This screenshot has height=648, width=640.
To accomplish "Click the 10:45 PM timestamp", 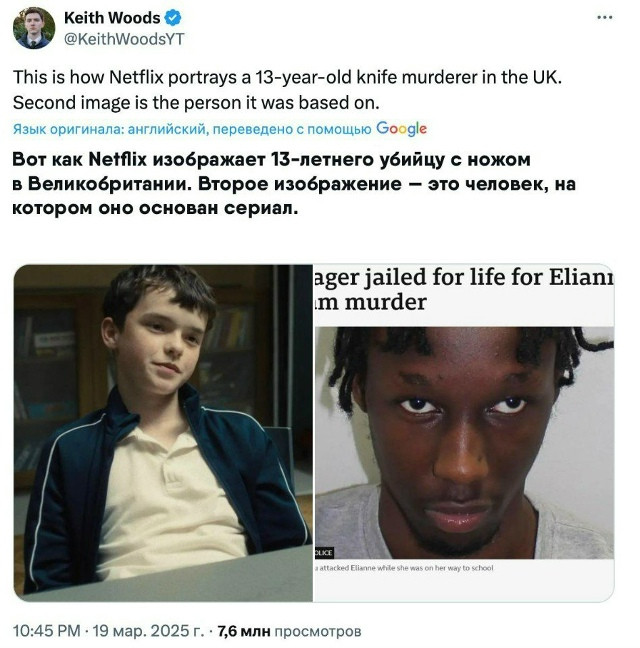I will click(47, 631).
